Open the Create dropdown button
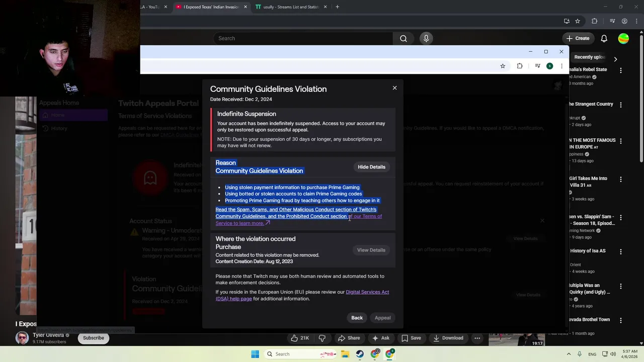The height and width of the screenshot is (362, 644). click(x=578, y=38)
